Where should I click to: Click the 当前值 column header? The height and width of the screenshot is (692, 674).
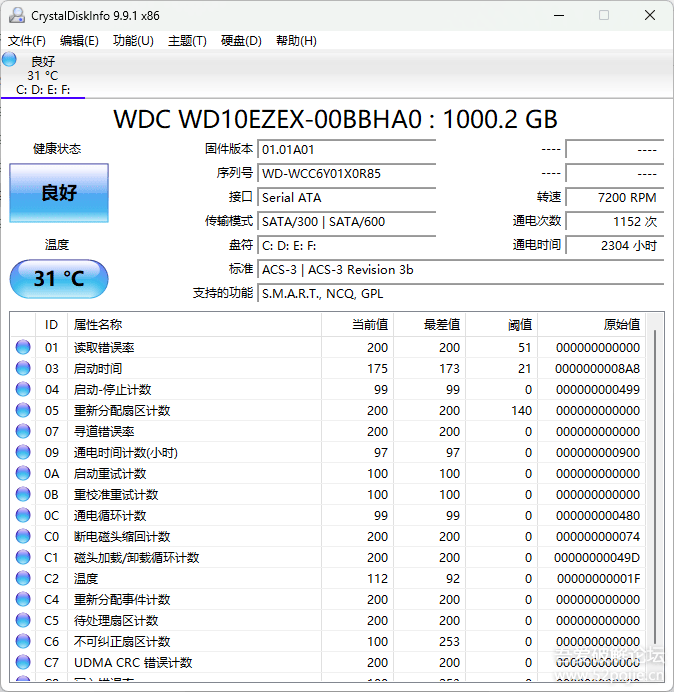tap(358, 325)
